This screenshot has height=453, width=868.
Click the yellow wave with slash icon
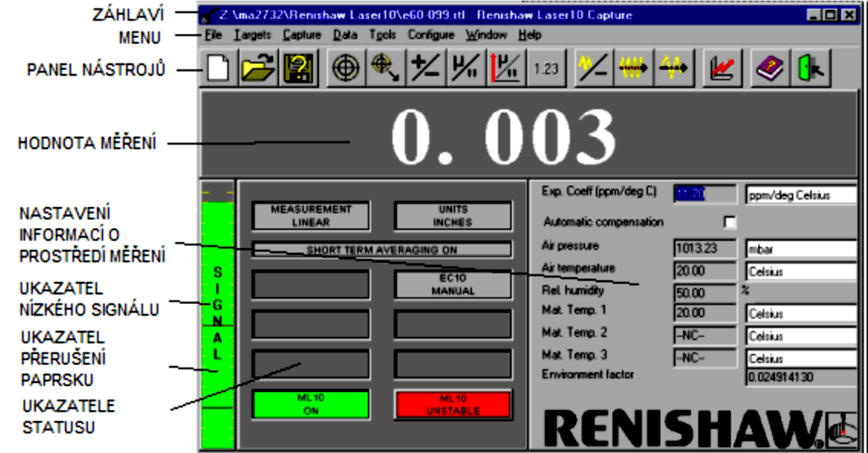[593, 68]
